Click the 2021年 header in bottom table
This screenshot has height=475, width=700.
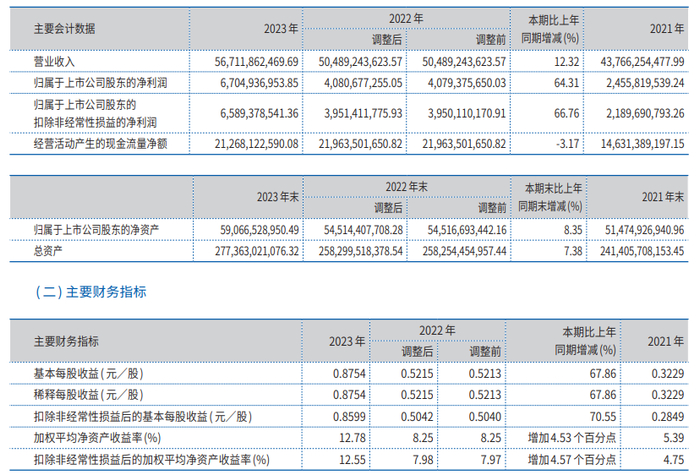(666, 342)
